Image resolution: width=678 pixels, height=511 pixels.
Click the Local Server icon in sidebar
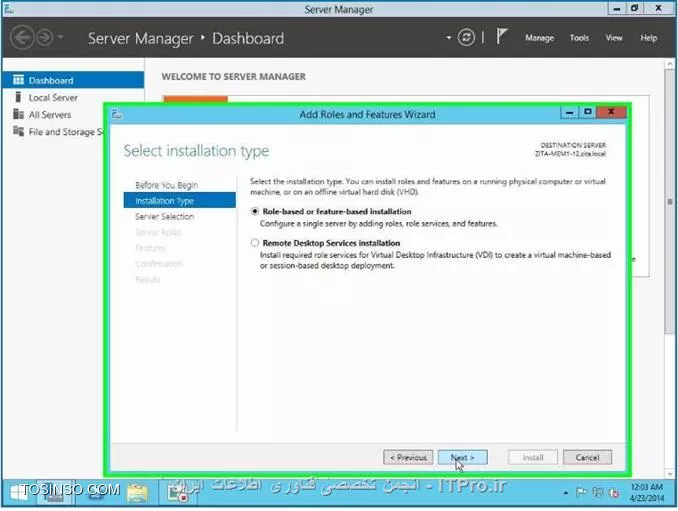coord(18,97)
